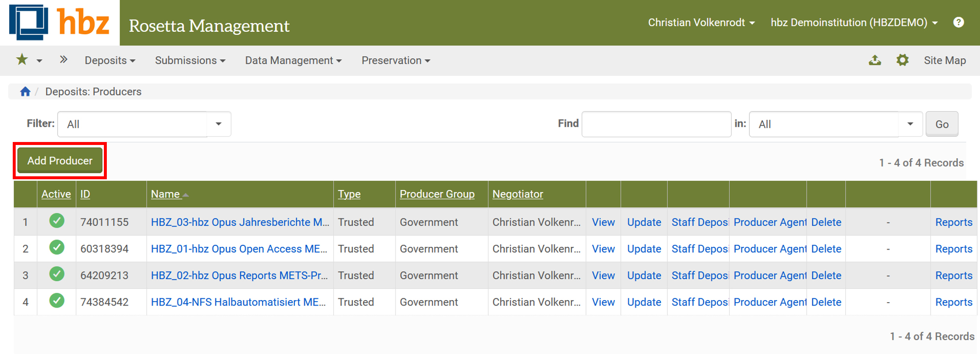This screenshot has width=980, height=358.
Task: Click the hbz logo icon
Action: (28, 22)
